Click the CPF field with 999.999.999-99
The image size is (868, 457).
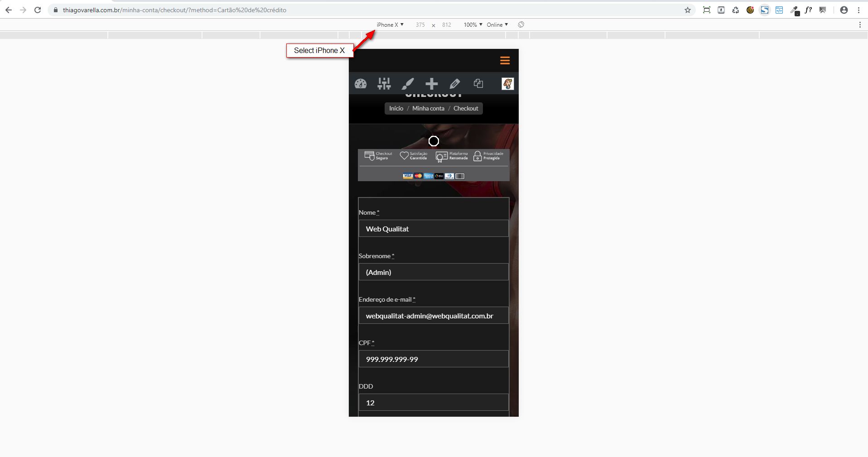click(434, 359)
